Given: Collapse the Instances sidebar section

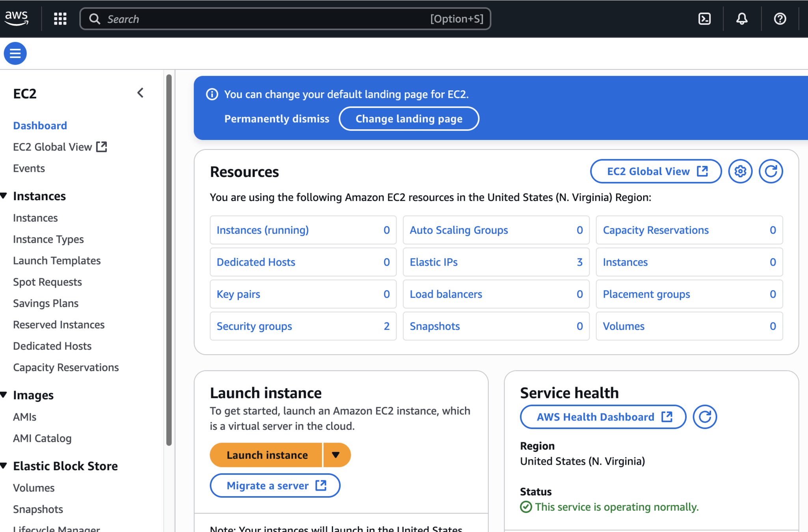Looking at the screenshot, I should (4, 196).
